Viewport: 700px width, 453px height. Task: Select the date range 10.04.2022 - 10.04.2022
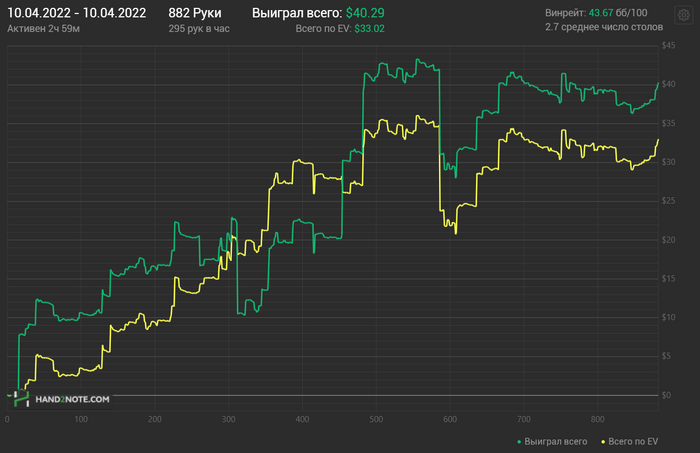click(x=77, y=13)
